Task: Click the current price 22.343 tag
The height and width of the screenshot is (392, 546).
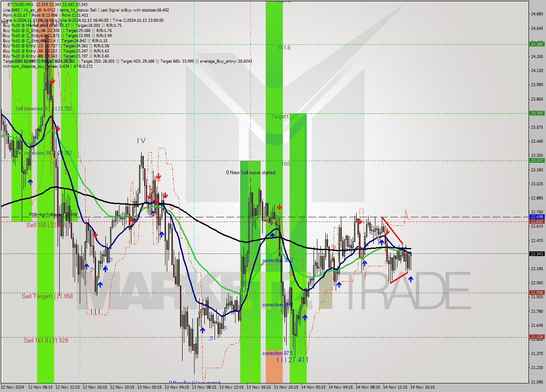Action: click(x=537, y=254)
